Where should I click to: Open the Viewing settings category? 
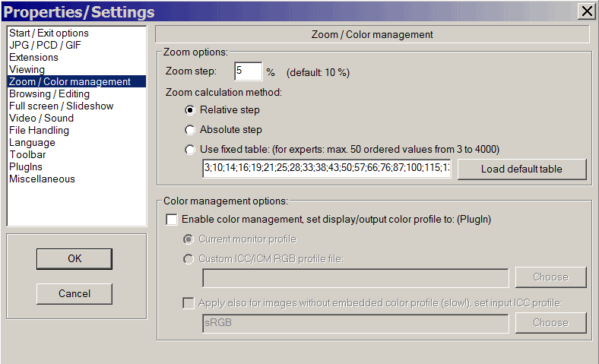coord(27,69)
